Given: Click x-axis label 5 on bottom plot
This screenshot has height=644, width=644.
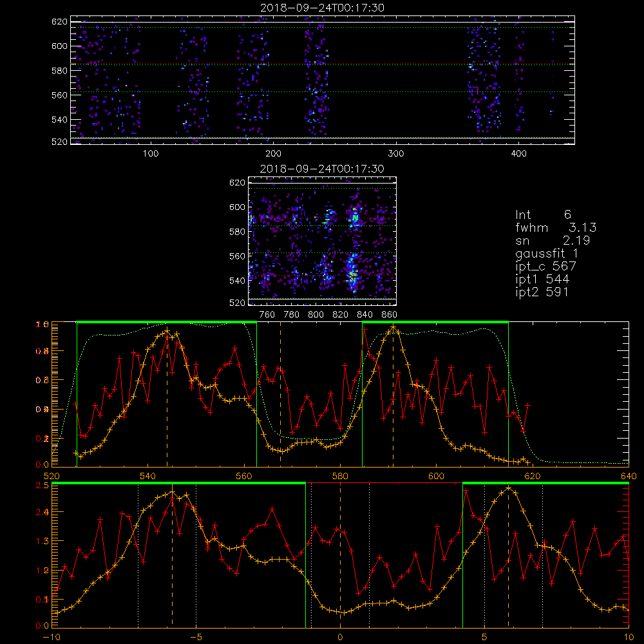Looking at the screenshot, I should click(485, 637).
